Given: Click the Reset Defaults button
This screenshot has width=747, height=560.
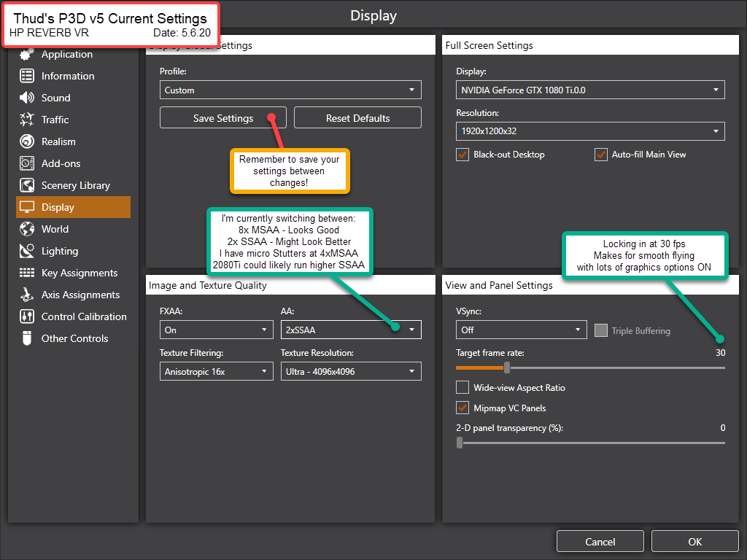Looking at the screenshot, I should [357, 118].
